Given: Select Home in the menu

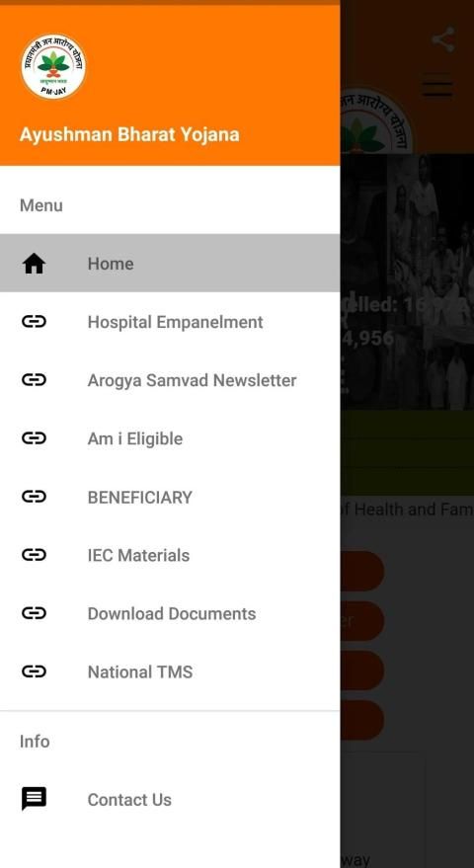Looking at the screenshot, I should tap(170, 263).
